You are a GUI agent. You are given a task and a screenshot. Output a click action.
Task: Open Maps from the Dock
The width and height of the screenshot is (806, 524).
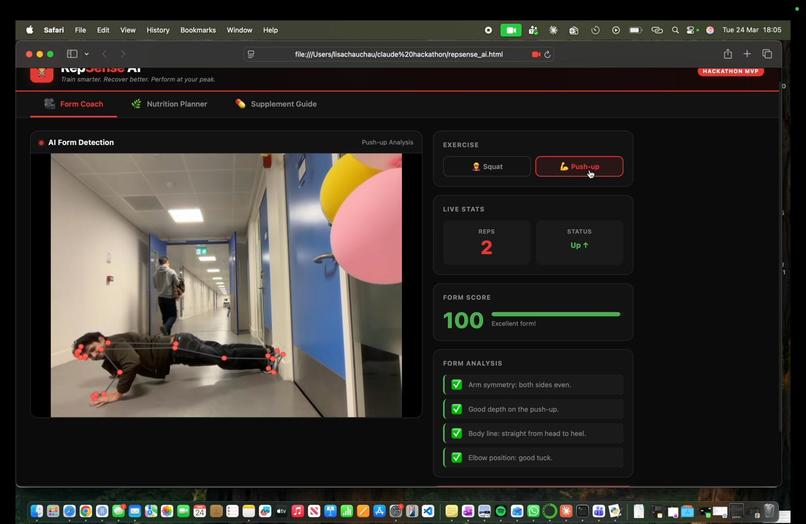[151, 511]
